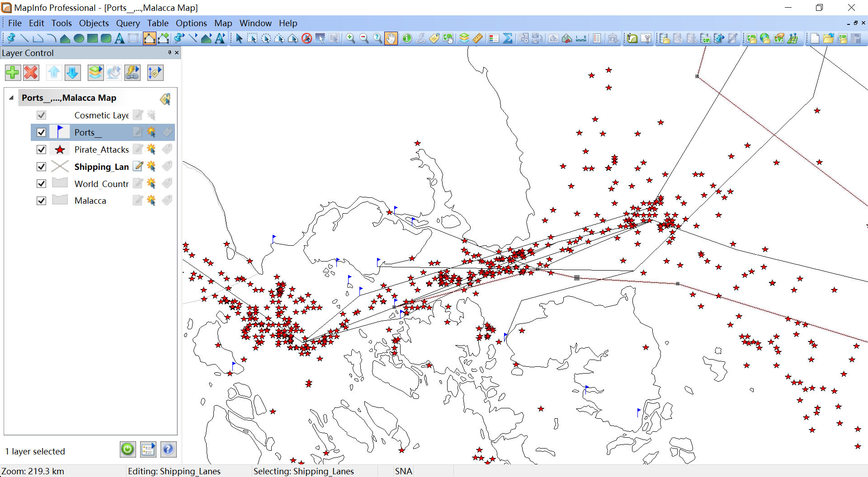Toggle visibility of Malacca layer
Viewport: 868px width, 477px height.
pos(41,201)
